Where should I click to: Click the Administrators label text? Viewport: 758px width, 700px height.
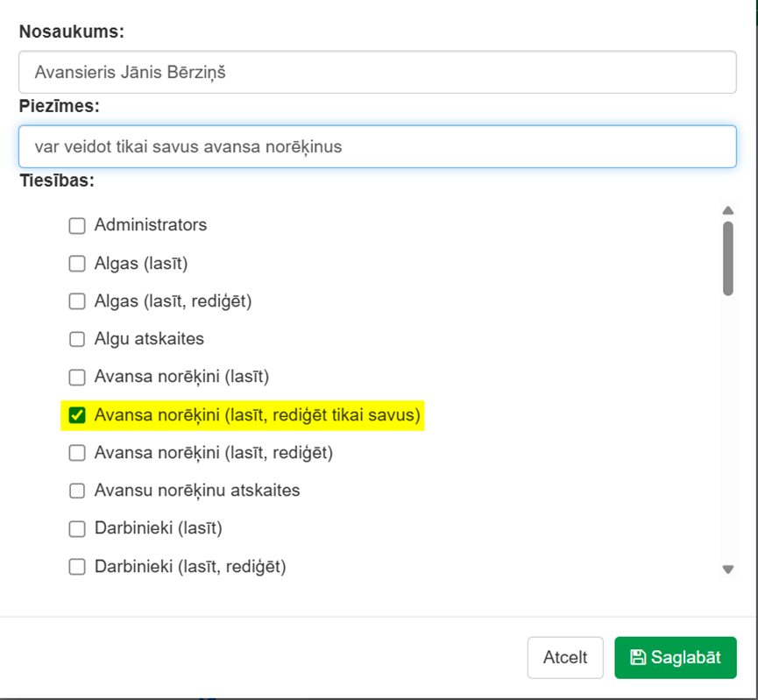tap(151, 225)
